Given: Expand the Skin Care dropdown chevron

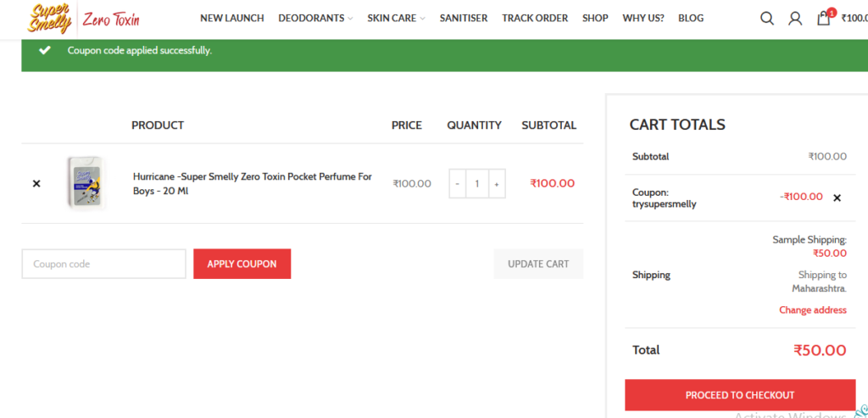Looking at the screenshot, I should pos(422,19).
